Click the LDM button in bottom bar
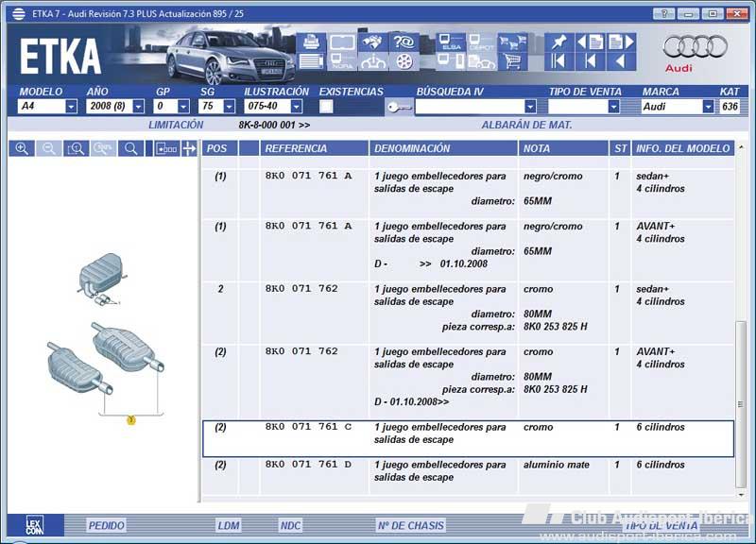 (x=228, y=525)
